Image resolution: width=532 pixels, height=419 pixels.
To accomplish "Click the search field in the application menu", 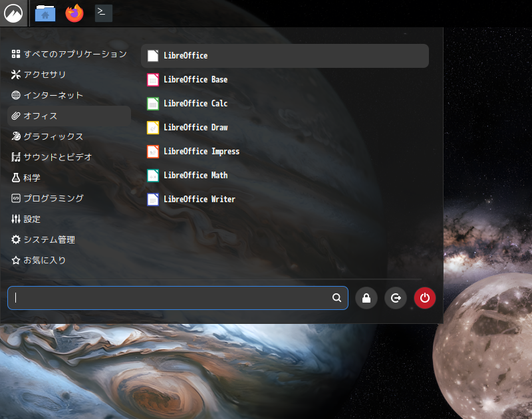I will pos(178,298).
